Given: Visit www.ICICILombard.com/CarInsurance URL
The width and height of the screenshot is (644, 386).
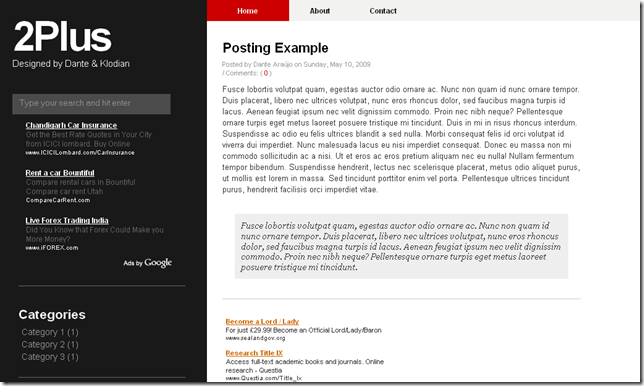Looking at the screenshot, I should point(80,153).
